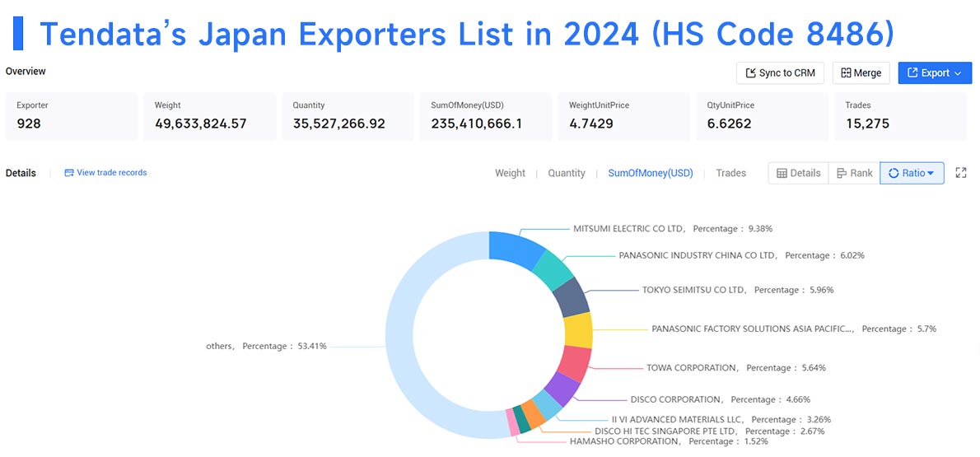Viewport: 980px width, 457px height.
Task: Expand chart to fullscreen icon
Action: click(x=961, y=173)
